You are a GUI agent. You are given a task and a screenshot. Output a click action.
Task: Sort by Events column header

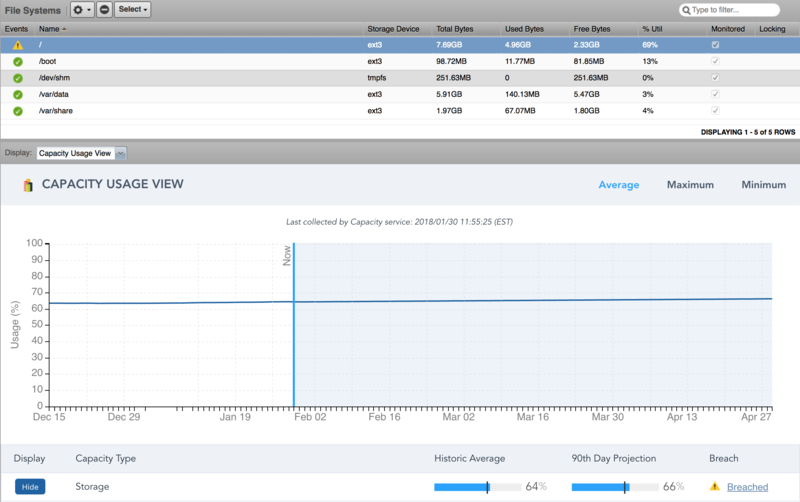tap(16, 29)
